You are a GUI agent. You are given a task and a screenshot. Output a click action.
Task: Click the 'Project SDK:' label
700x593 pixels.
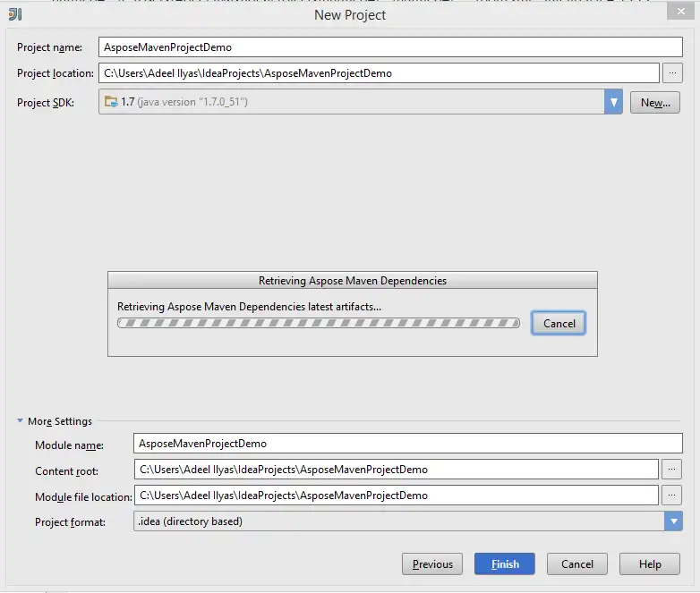(x=46, y=103)
